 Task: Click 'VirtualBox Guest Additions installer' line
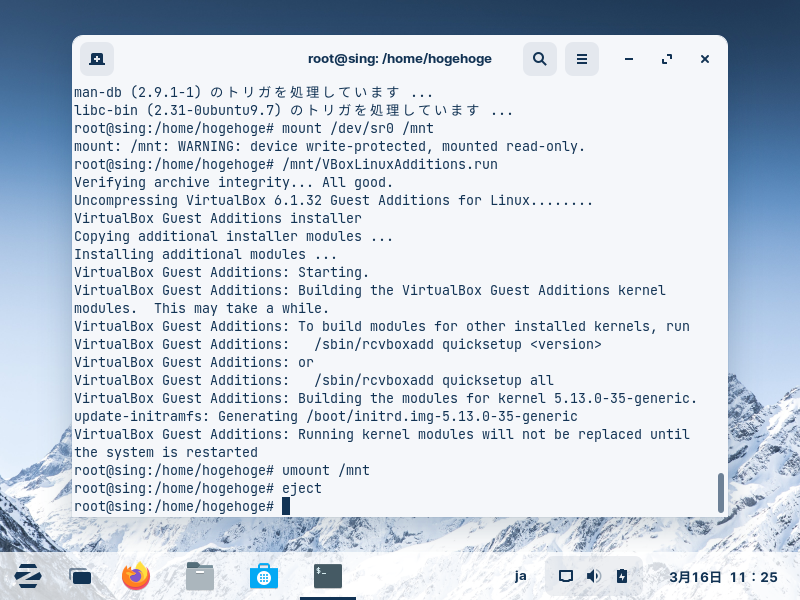(218, 218)
